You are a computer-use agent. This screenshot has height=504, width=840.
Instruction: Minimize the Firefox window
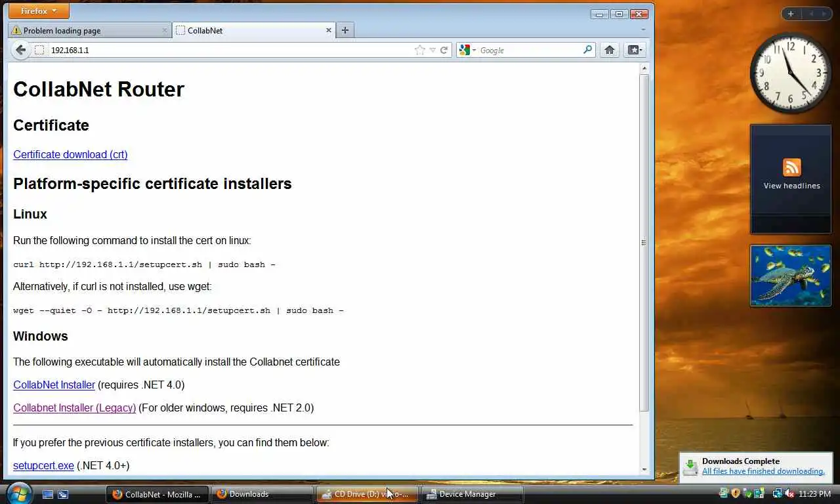pyautogui.click(x=599, y=14)
